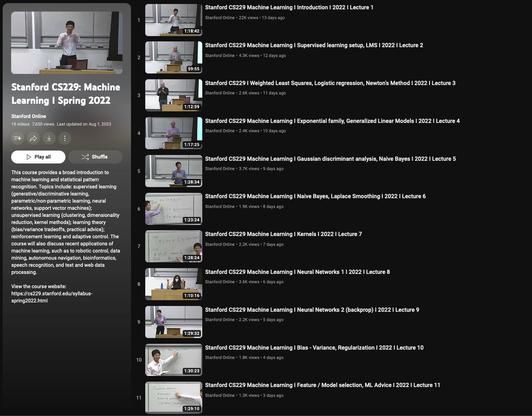Screen dimensions: 532x416
Task: Click the Play all button
Action: click(38, 157)
